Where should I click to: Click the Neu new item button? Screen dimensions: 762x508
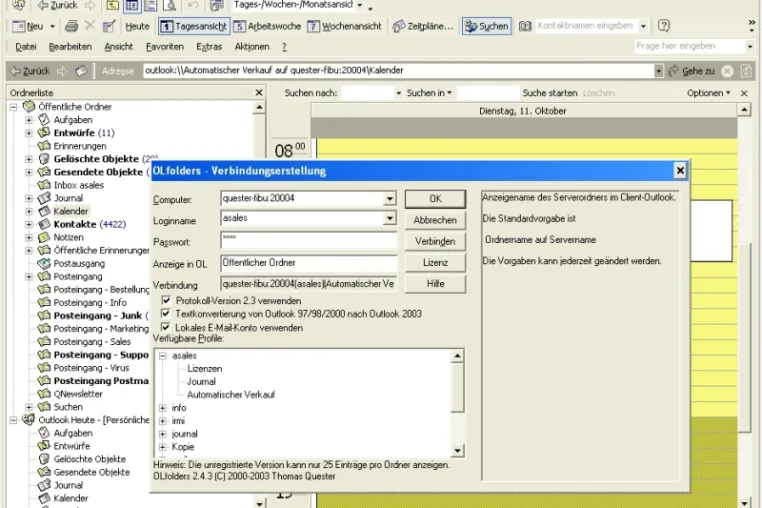click(27, 26)
